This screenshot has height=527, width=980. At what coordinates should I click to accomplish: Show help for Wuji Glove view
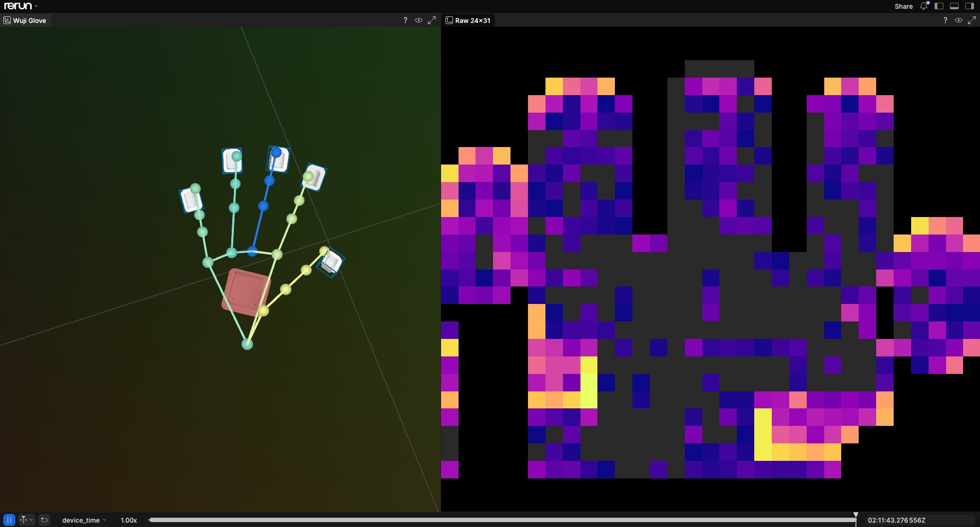click(405, 20)
